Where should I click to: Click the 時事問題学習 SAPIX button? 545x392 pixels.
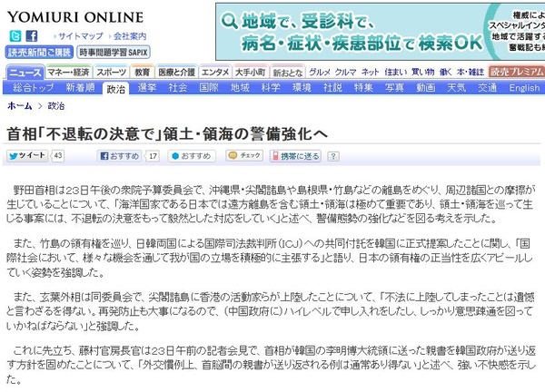114,53
